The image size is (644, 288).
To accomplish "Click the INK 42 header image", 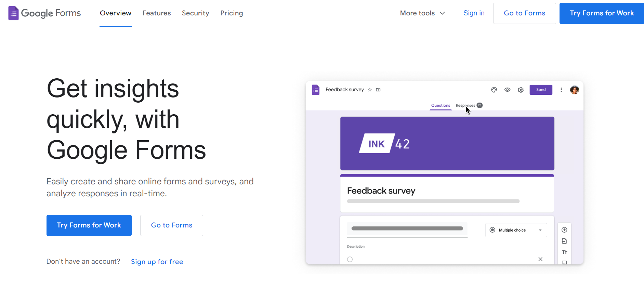I will click(x=447, y=143).
